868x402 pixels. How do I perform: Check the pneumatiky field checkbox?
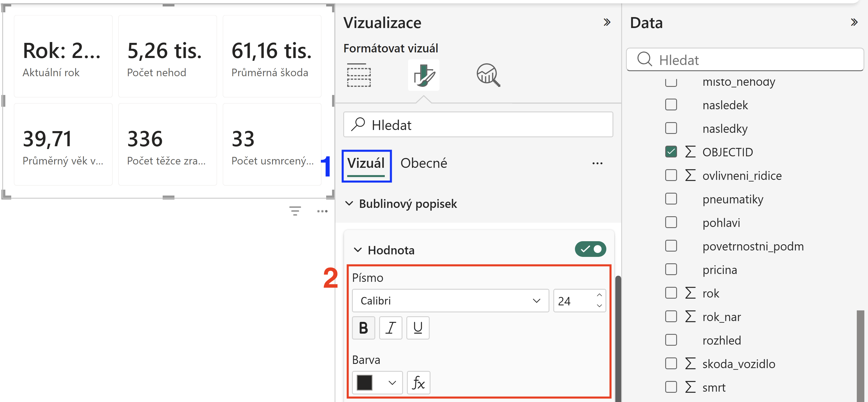(671, 199)
